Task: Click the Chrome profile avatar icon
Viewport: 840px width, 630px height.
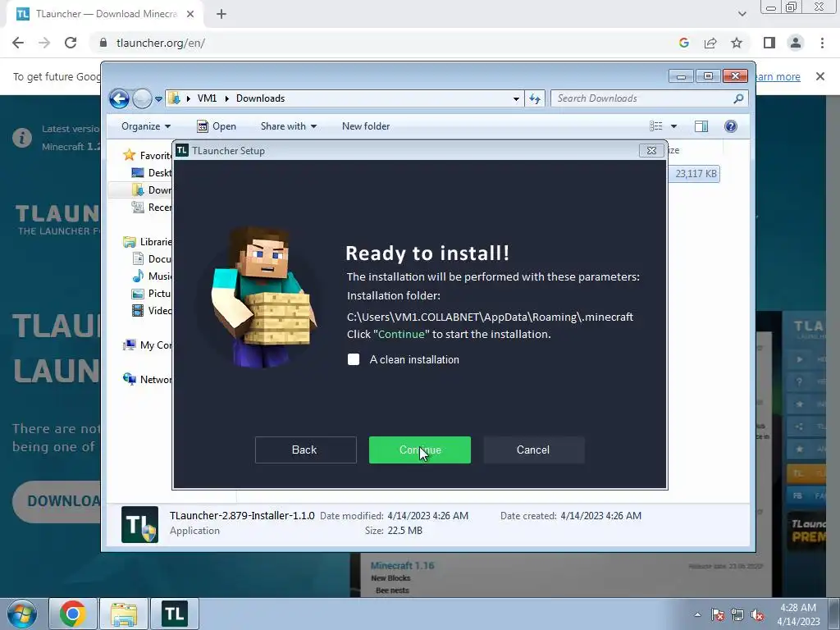Action: 796,43
